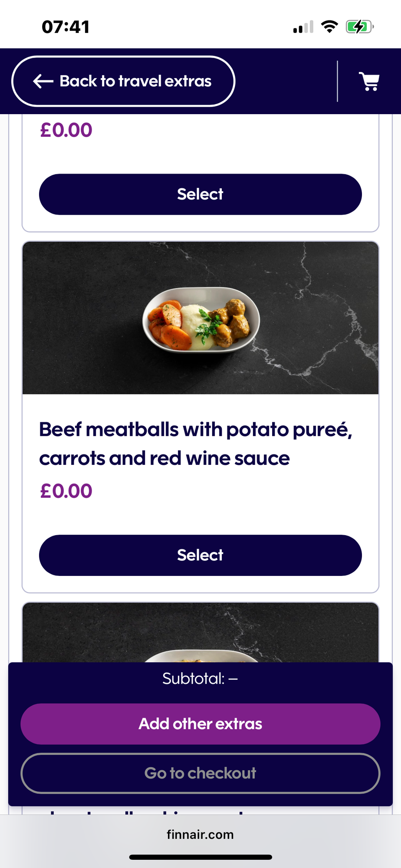401x868 pixels.
Task: Tap the cellular signal bars
Action: 303,27
